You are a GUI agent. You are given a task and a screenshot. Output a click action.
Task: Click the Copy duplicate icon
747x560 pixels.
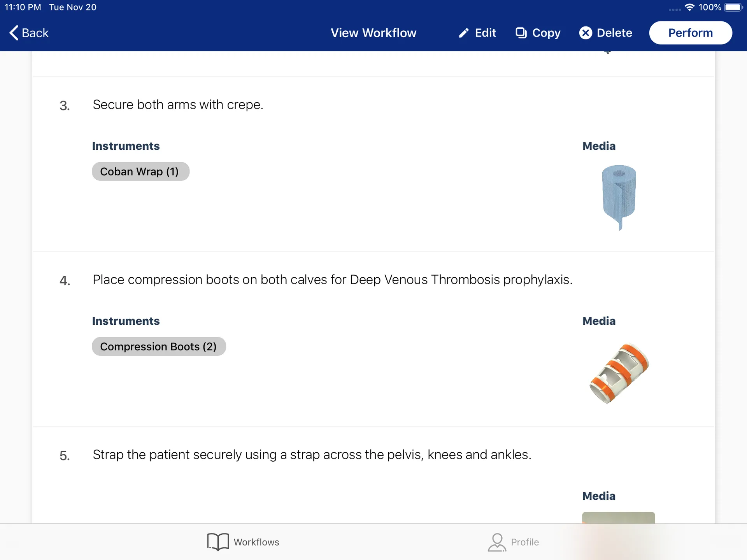click(521, 33)
